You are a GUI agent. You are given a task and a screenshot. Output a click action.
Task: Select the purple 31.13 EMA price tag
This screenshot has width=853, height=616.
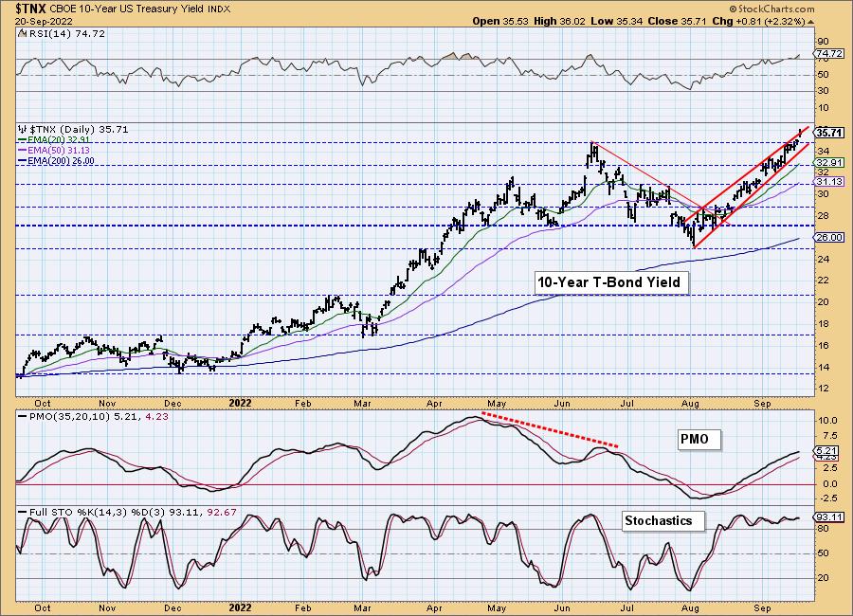click(829, 182)
